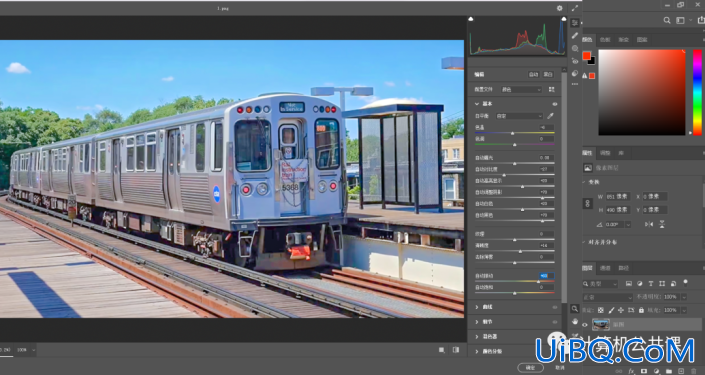705x375 pixels.
Task: Hide the layer using its eye icon
Action: 585,324
